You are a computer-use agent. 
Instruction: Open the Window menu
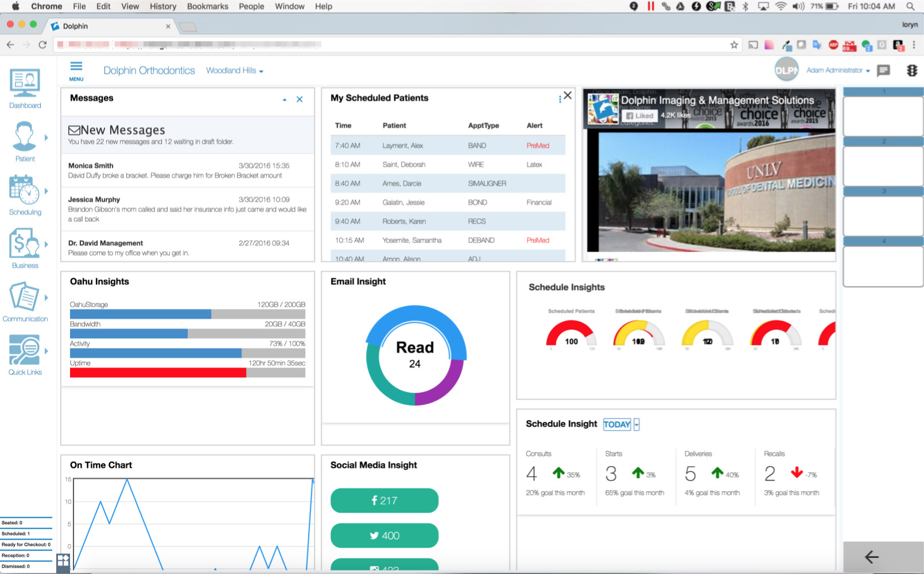(x=289, y=6)
